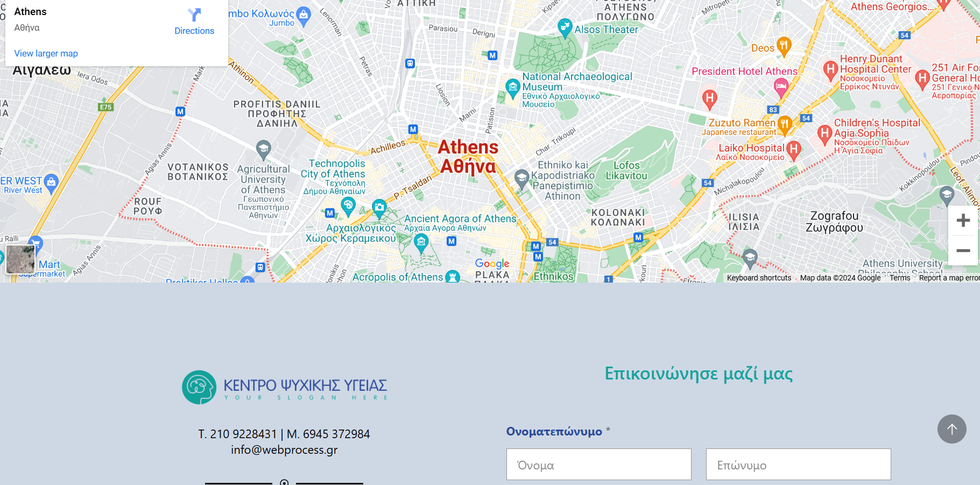Open the View larger map link
Image resolution: width=980 pixels, height=485 pixels.
pyautogui.click(x=46, y=53)
